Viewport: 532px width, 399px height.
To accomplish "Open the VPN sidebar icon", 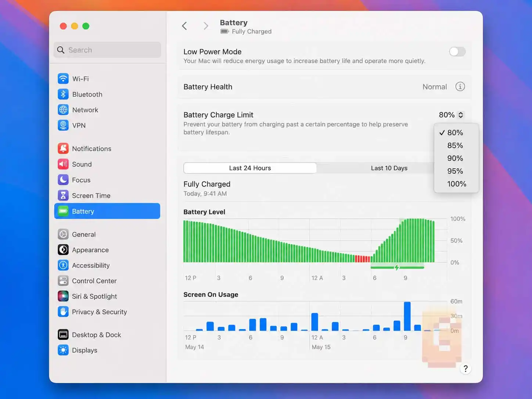I will [x=63, y=125].
